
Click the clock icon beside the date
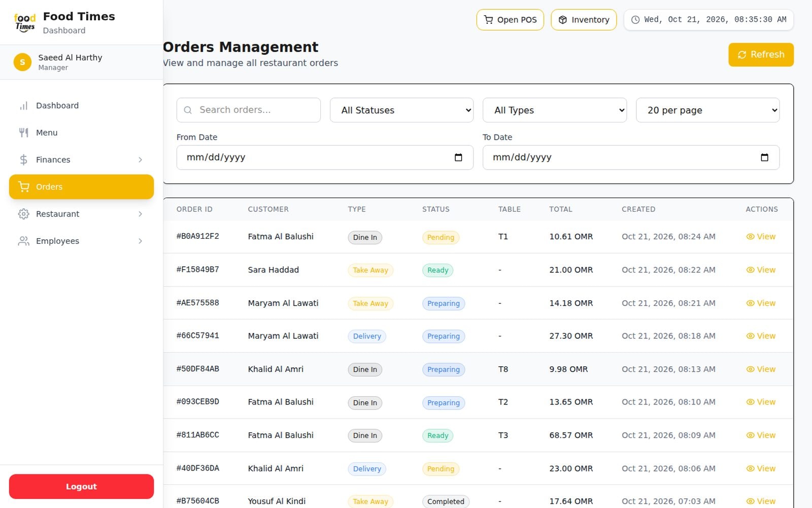(x=635, y=20)
